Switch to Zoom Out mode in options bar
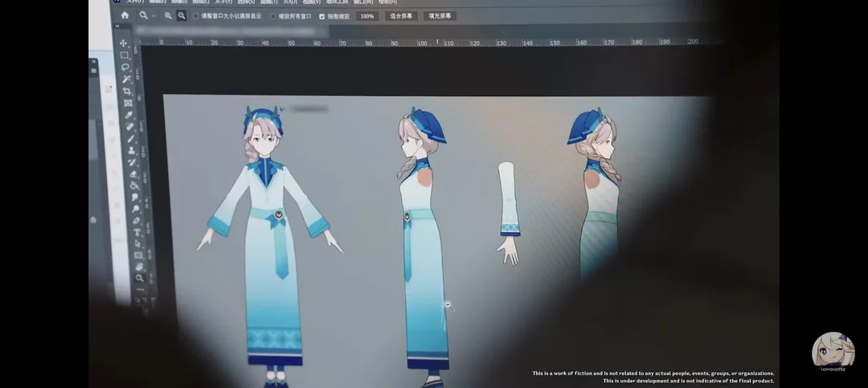Viewport: 868px width, 388px height. (x=181, y=16)
